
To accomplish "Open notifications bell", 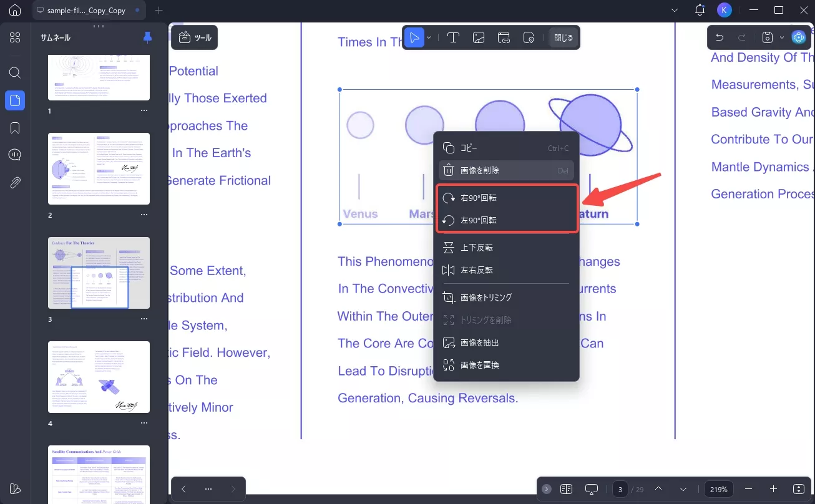I will point(700,11).
